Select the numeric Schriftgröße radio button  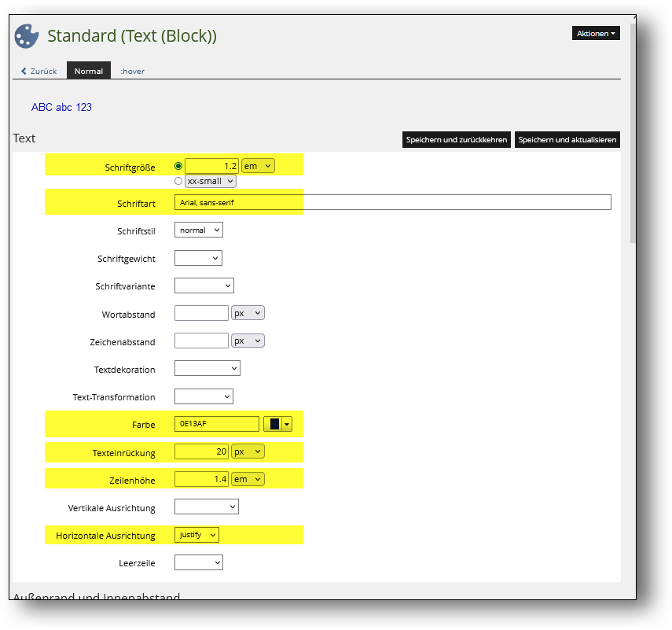click(178, 166)
